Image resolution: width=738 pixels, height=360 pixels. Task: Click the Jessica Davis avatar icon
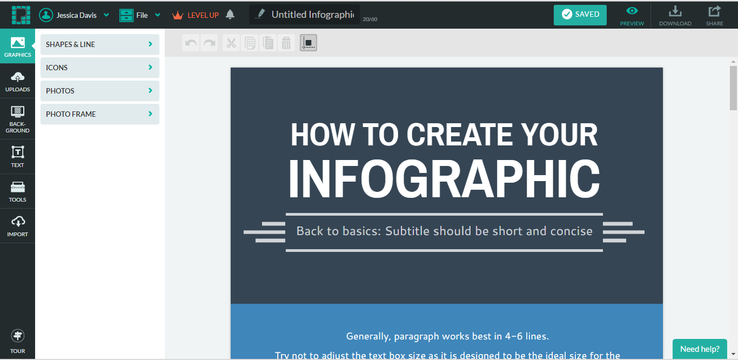(x=46, y=15)
